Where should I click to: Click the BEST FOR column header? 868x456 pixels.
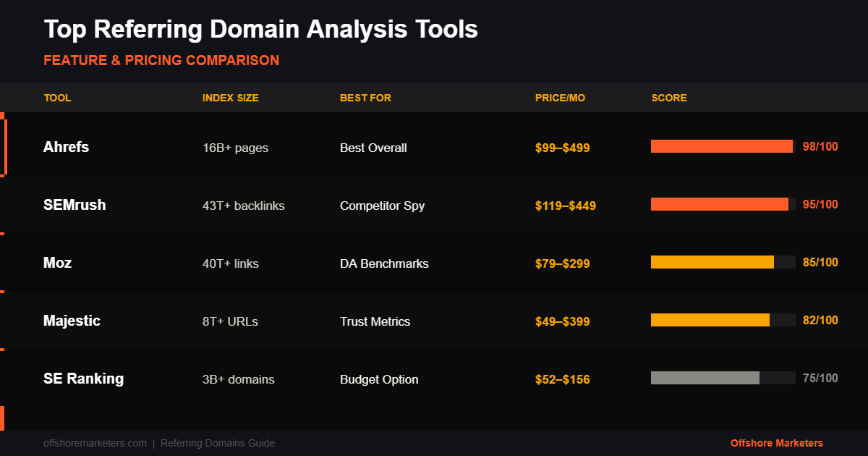point(365,98)
